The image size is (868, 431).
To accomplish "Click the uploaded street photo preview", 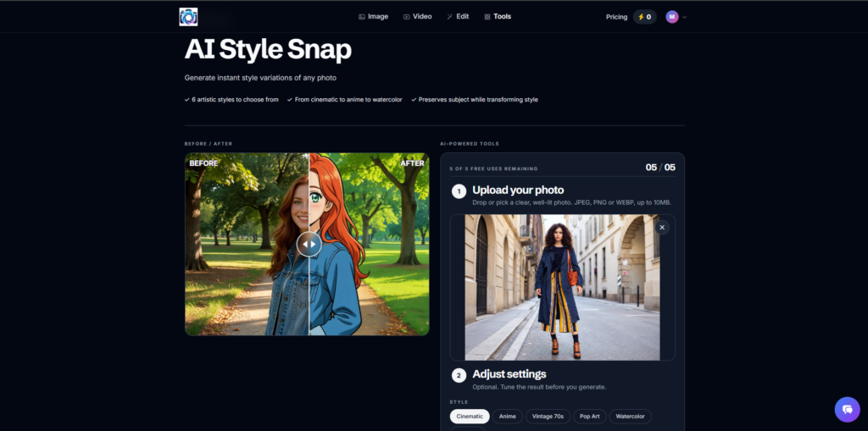I will (562, 287).
